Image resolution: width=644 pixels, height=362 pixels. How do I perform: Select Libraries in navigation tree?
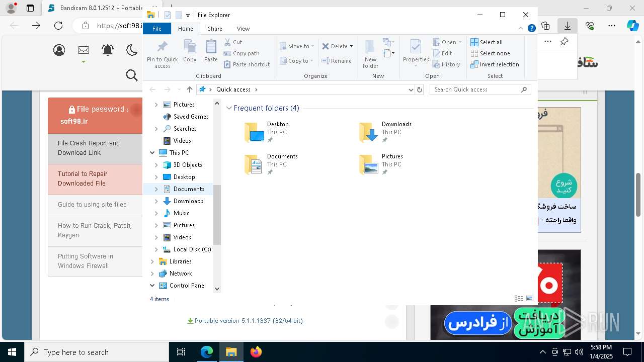click(180, 261)
